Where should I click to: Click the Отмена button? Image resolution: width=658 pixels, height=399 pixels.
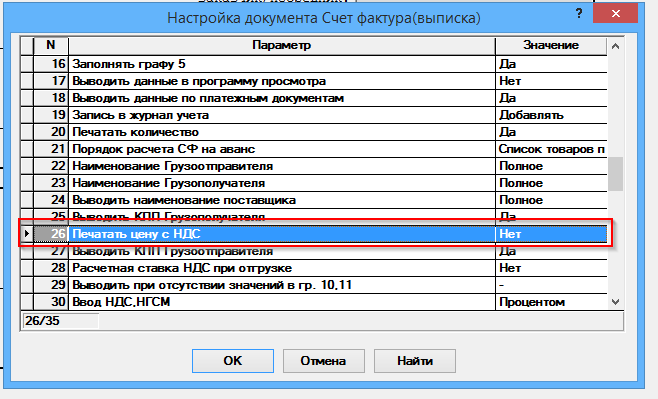point(324,361)
